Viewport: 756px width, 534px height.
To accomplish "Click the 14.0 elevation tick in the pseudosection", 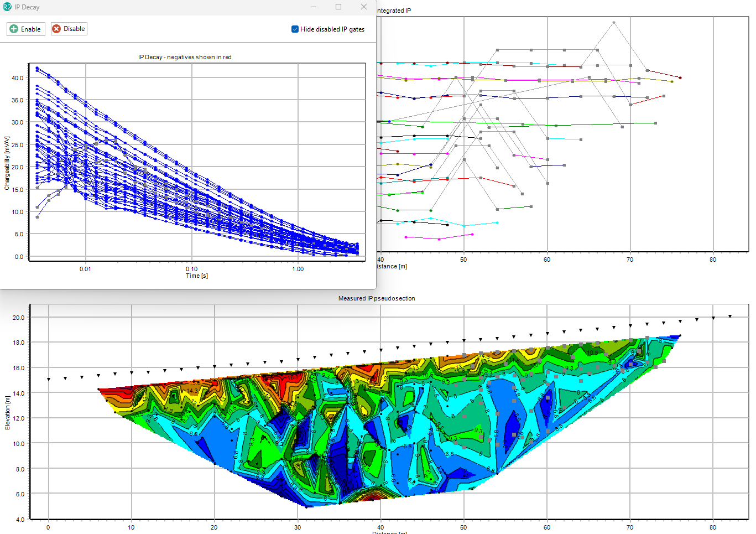I will coord(19,393).
